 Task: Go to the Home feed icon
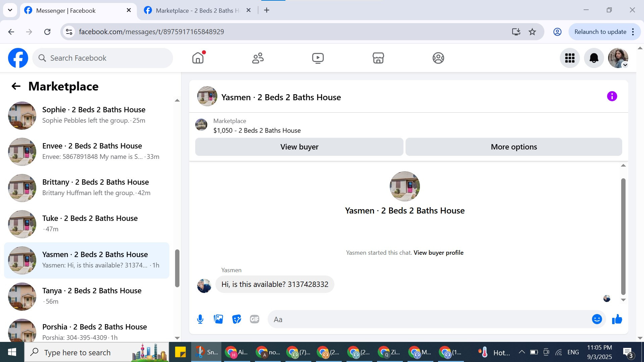pyautogui.click(x=198, y=58)
